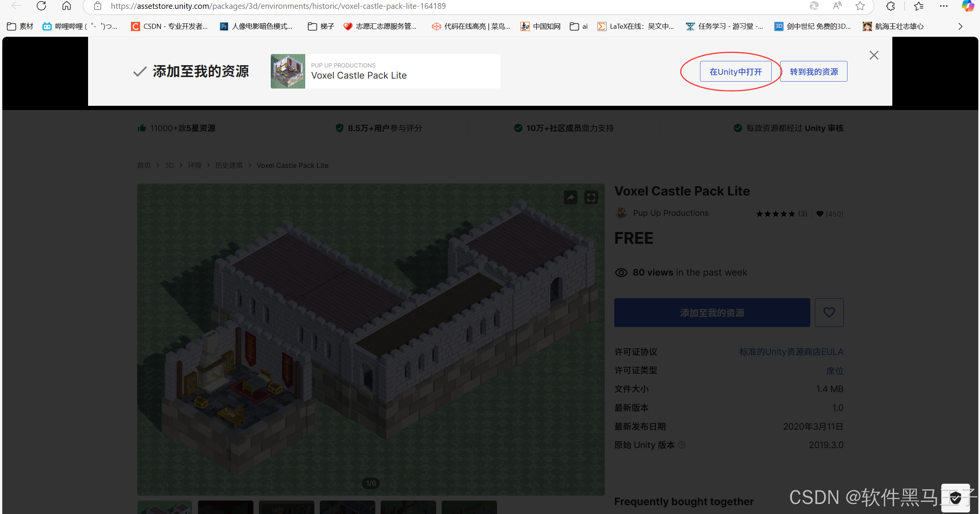The height and width of the screenshot is (514, 980).
Task: Select the first castle preview thumbnail
Action: (165, 507)
